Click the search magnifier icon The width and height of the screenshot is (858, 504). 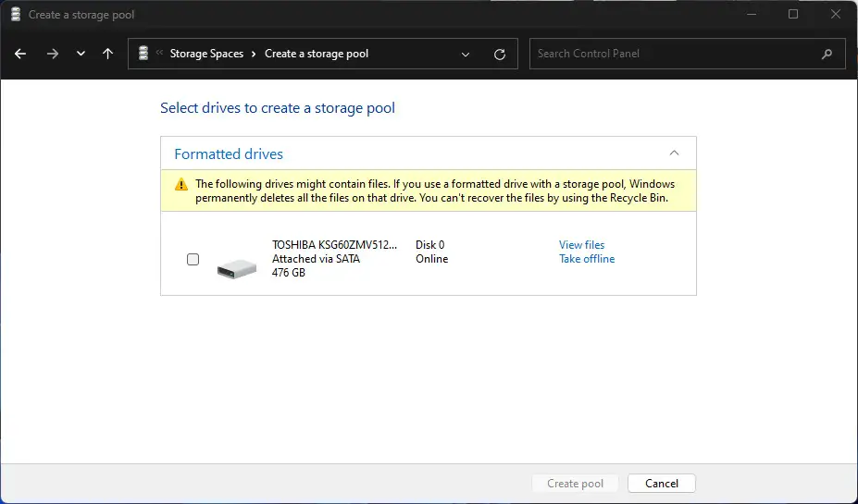click(x=827, y=54)
